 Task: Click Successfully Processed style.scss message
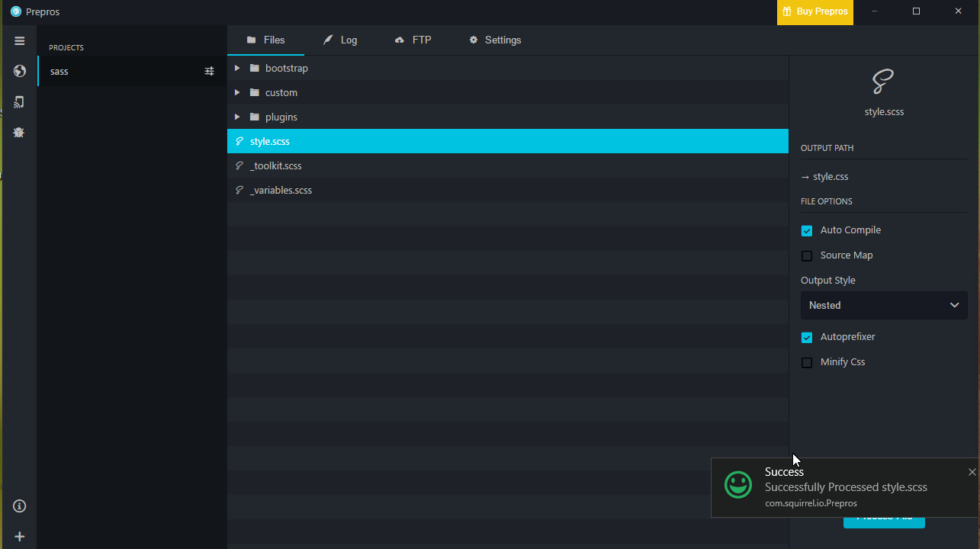pyautogui.click(x=846, y=487)
